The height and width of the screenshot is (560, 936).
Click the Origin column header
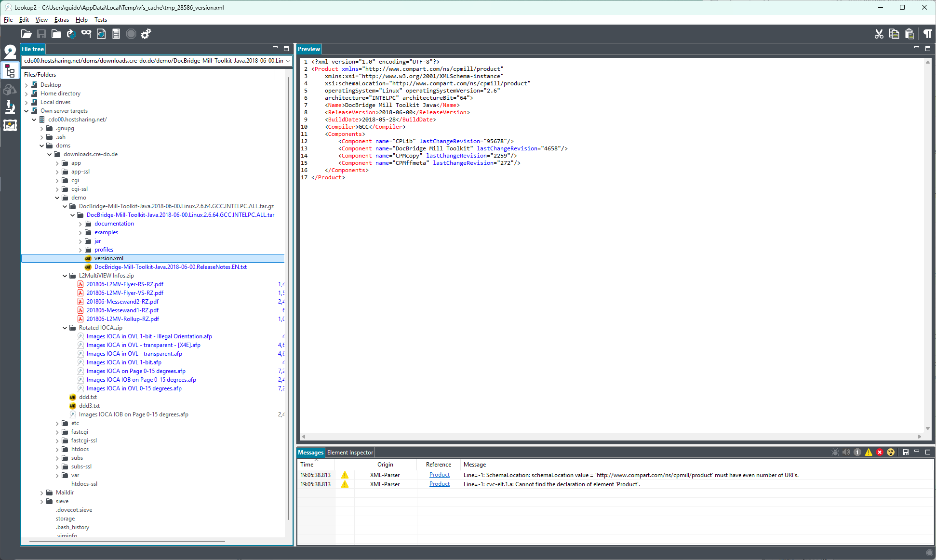[x=385, y=465]
